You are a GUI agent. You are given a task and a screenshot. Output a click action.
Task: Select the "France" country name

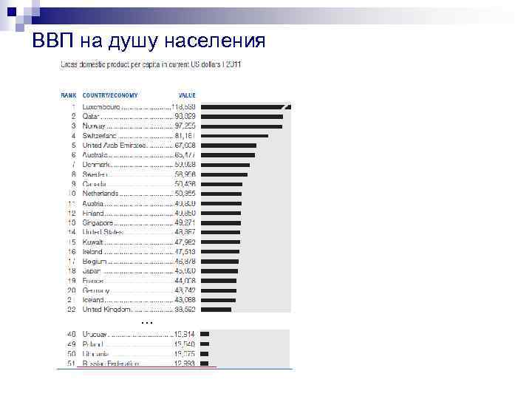click(93, 281)
